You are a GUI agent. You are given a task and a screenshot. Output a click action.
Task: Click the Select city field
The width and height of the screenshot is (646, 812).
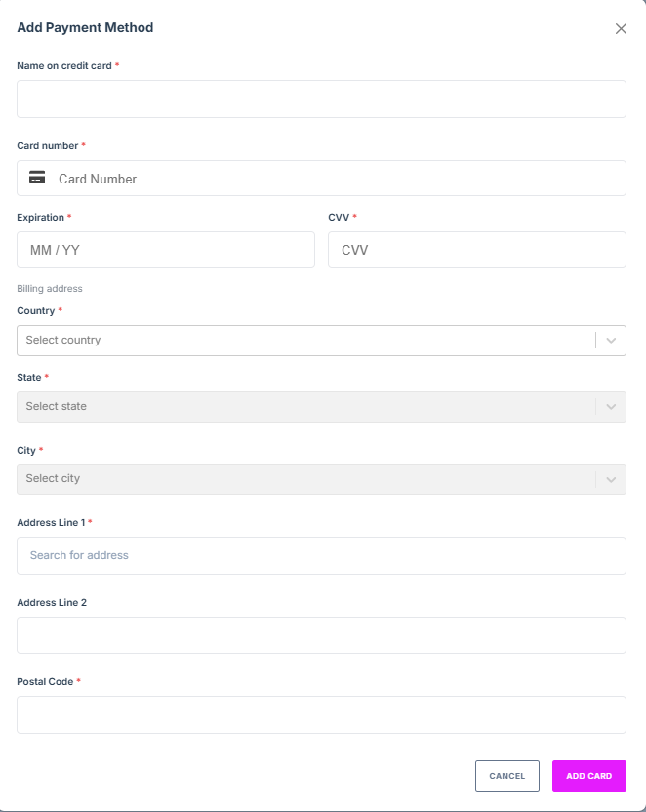point(304,479)
